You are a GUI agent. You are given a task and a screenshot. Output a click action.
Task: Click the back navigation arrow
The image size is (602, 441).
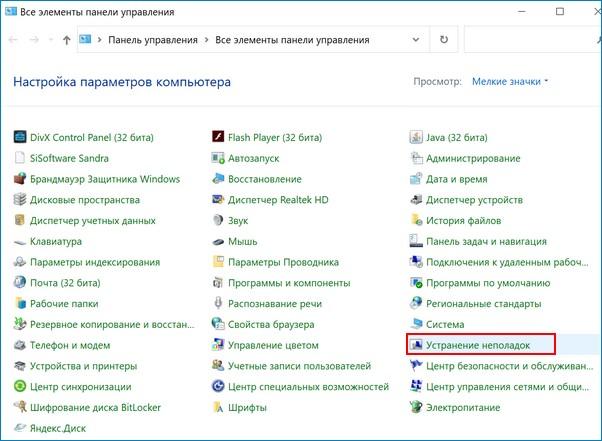click(x=13, y=40)
